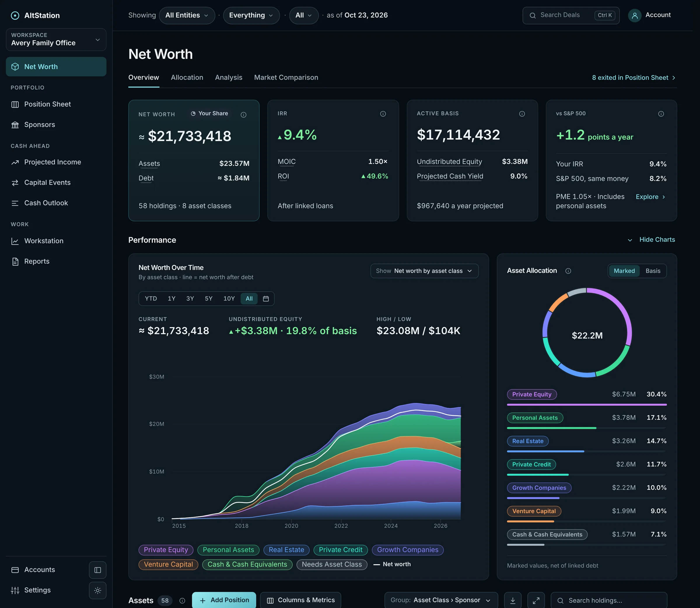700x608 pixels.
Task: Switch allocation to Marked values
Action: pos(624,271)
